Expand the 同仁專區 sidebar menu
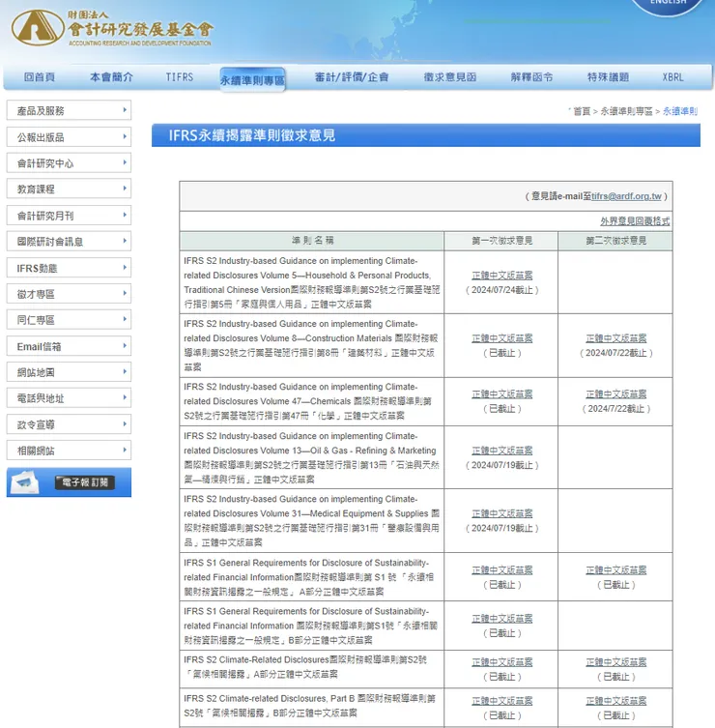715x728 pixels. point(69,319)
